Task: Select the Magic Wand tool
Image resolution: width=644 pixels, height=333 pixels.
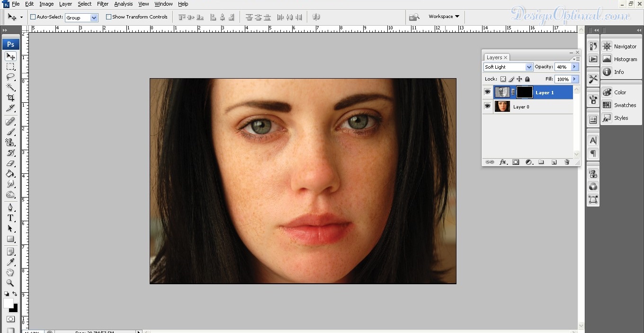Action: point(10,87)
